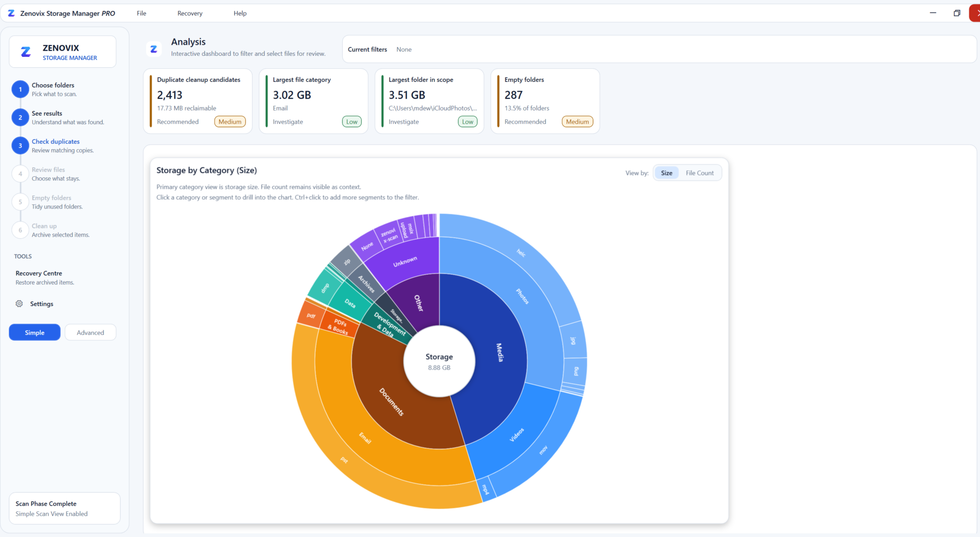Open the Duplicate cleanup candidates card

(198, 101)
